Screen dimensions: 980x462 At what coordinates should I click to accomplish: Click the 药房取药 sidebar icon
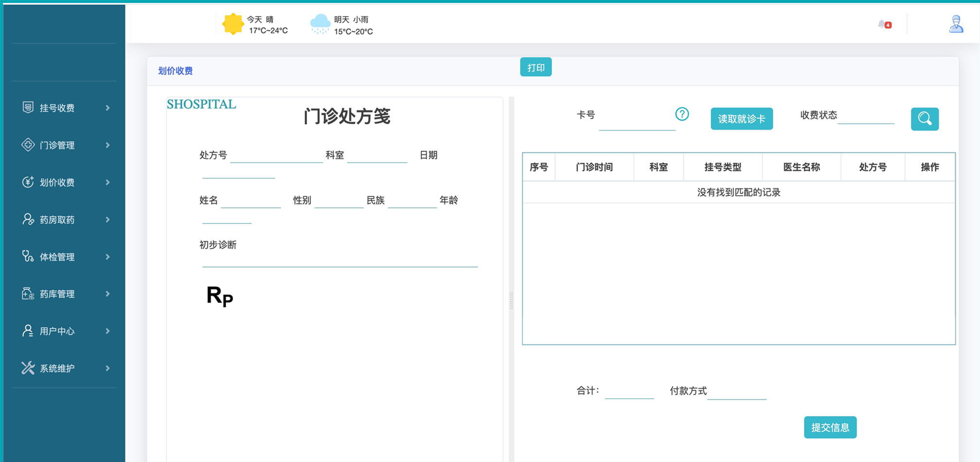pyautogui.click(x=28, y=220)
